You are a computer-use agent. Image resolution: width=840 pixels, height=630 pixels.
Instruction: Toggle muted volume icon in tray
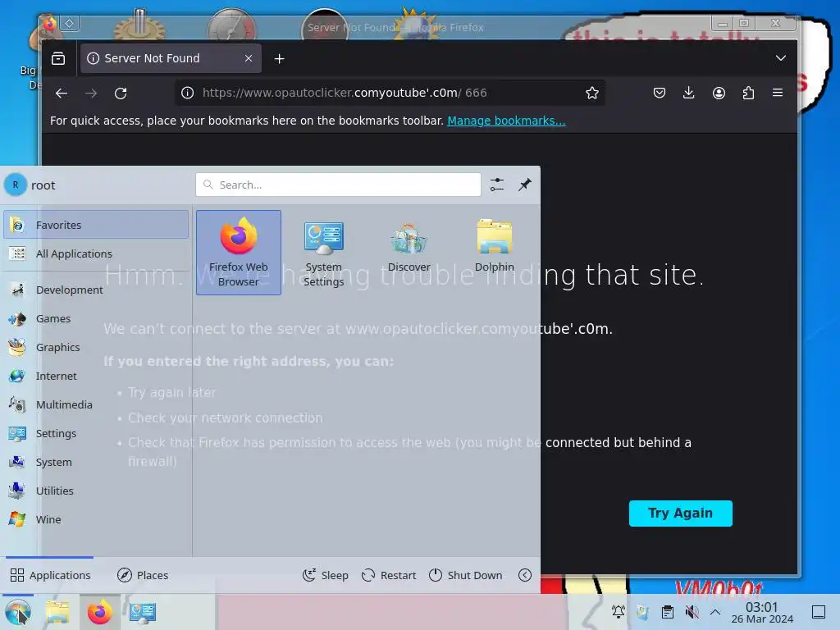pyautogui.click(x=692, y=611)
